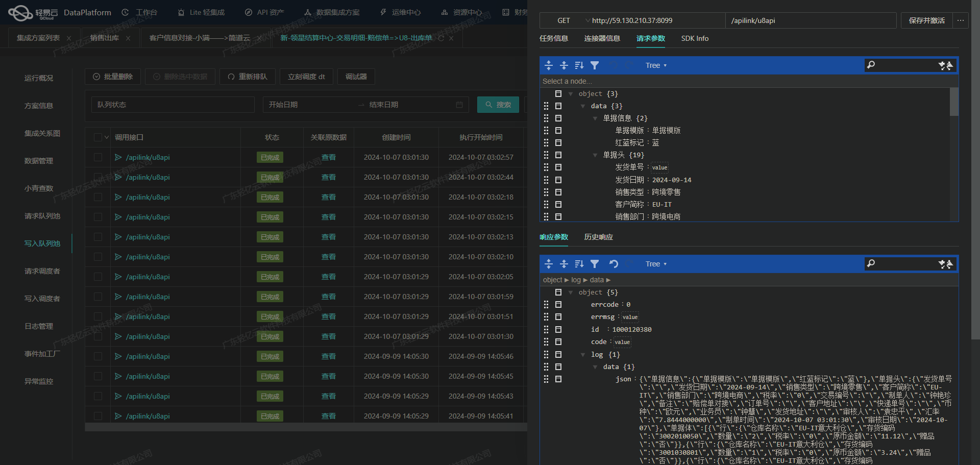Collapse root object {3} node
This screenshot has width=980, height=465.
pyautogui.click(x=571, y=94)
